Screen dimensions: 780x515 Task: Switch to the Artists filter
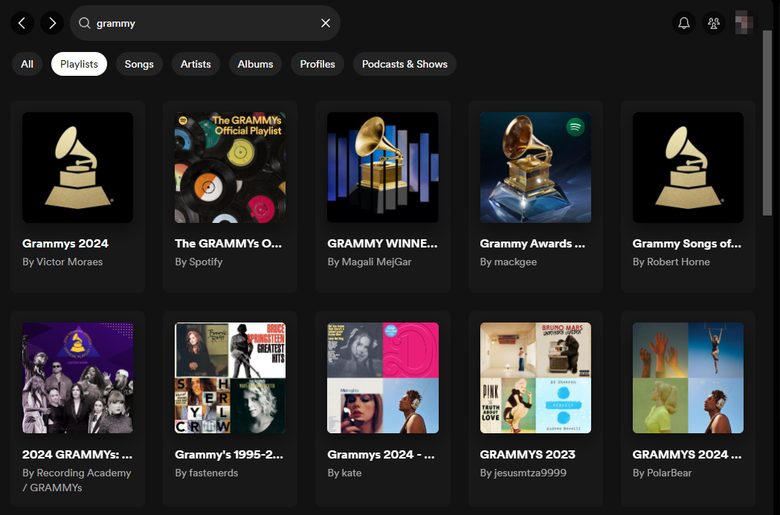(x=195, y=64)
